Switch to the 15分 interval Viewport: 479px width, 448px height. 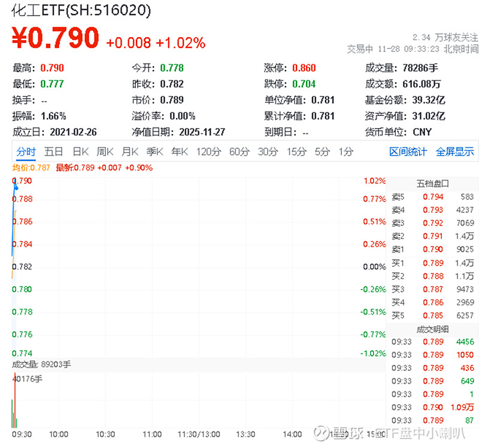pos(296,152)
